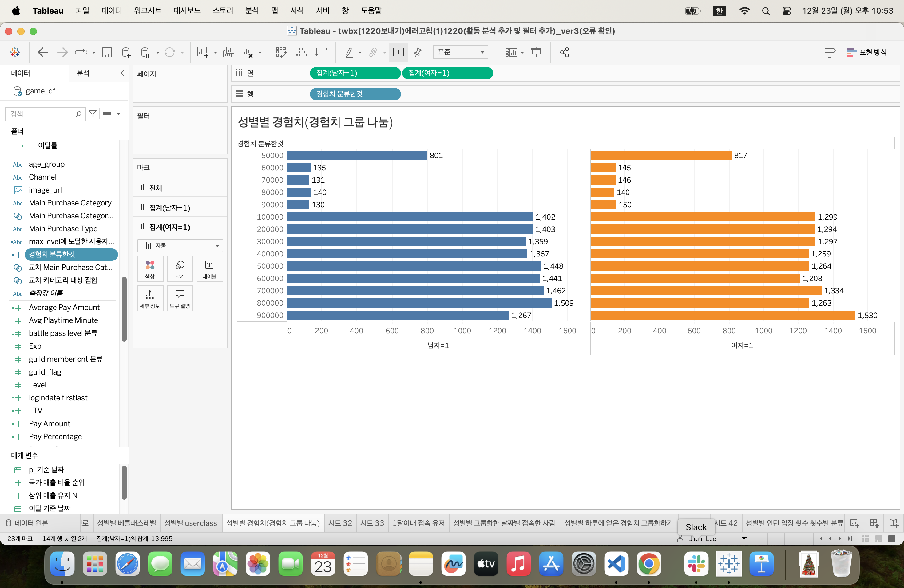Viewport: 904px width, 588px height.
Task: Open the 대시보드 menu
Action: 187,10
